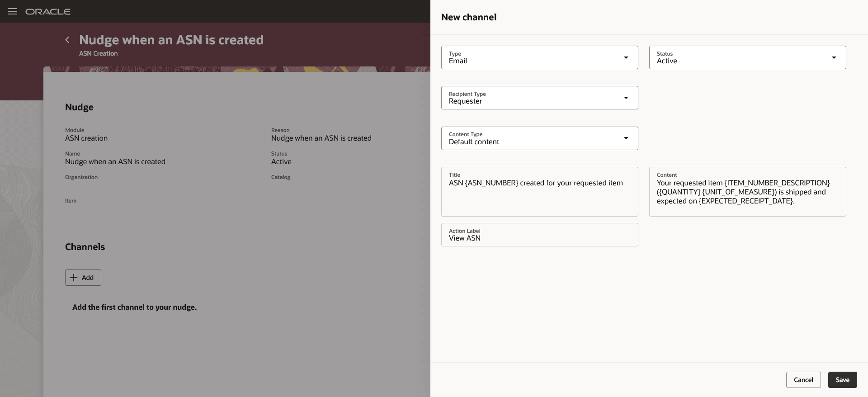Click the Name value text
This screenshot has height=397, width=868.
pyautogui.click(x=115, y=162)
